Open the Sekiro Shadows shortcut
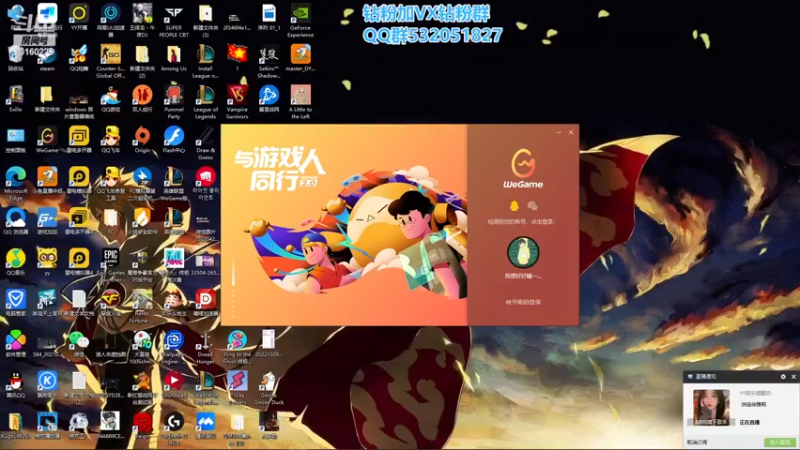Image resolution: width=800 pixels, height=450 pixels. click(x=268, y=61)
